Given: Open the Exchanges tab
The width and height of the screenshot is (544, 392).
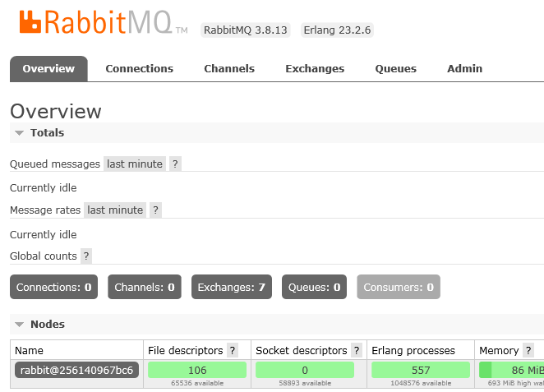Looking at the screenshot, I should pyautogui.click(x=315, y=69).
